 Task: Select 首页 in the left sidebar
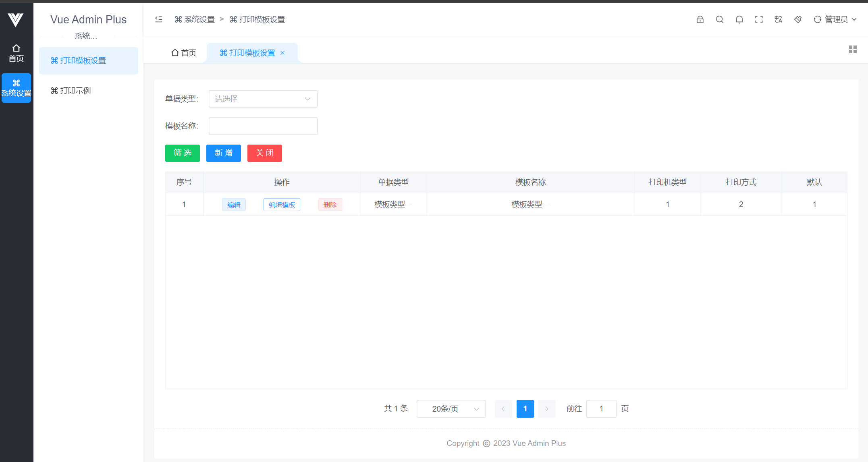coord(16,52)
